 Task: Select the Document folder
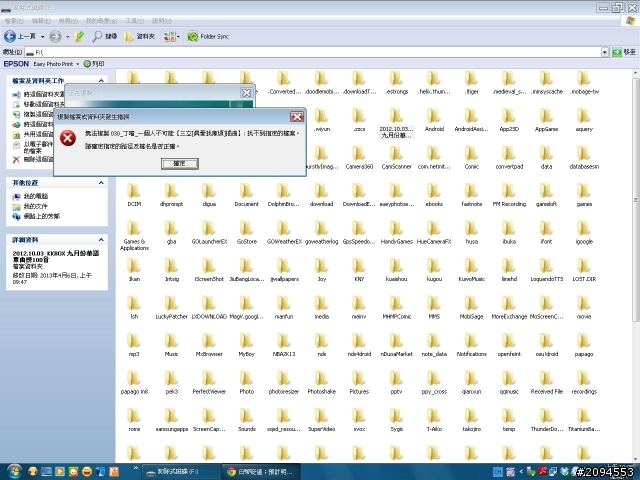tap(247, 195)
